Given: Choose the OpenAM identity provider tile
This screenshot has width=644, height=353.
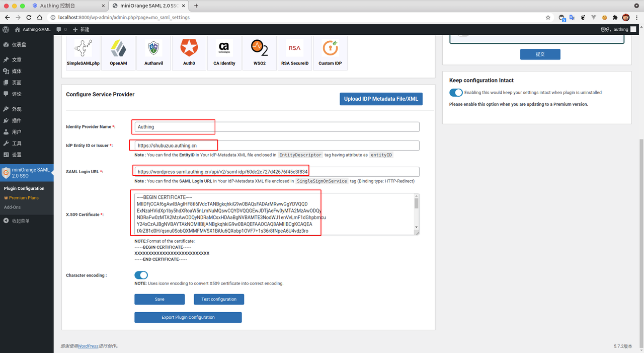Looking at the screenshot, I should pos(118,52).
